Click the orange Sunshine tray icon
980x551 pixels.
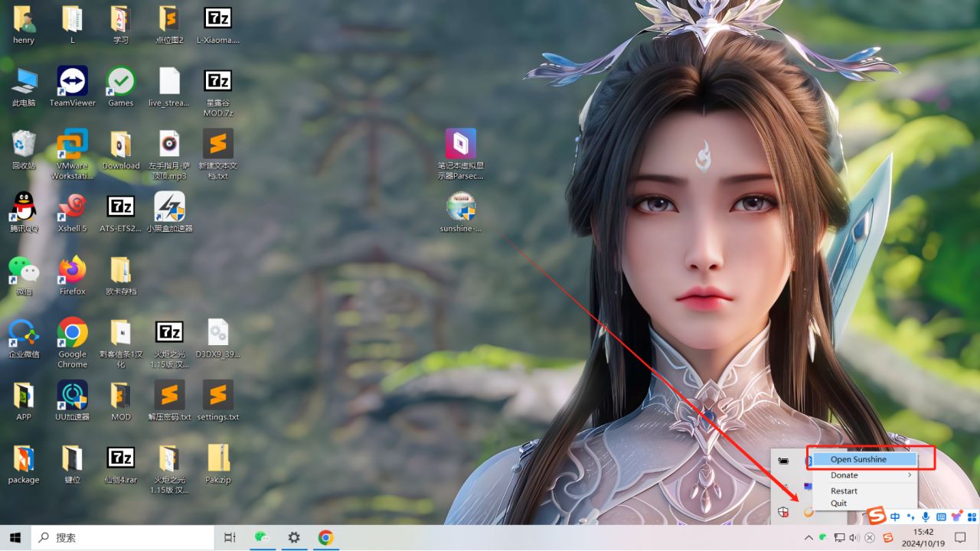[x=808, y=512]
